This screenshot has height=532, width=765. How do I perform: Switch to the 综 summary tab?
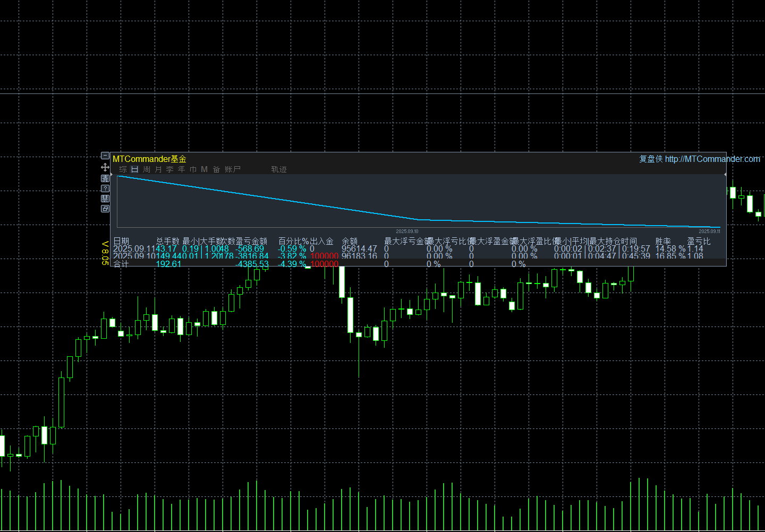click(x=123, y=169)
